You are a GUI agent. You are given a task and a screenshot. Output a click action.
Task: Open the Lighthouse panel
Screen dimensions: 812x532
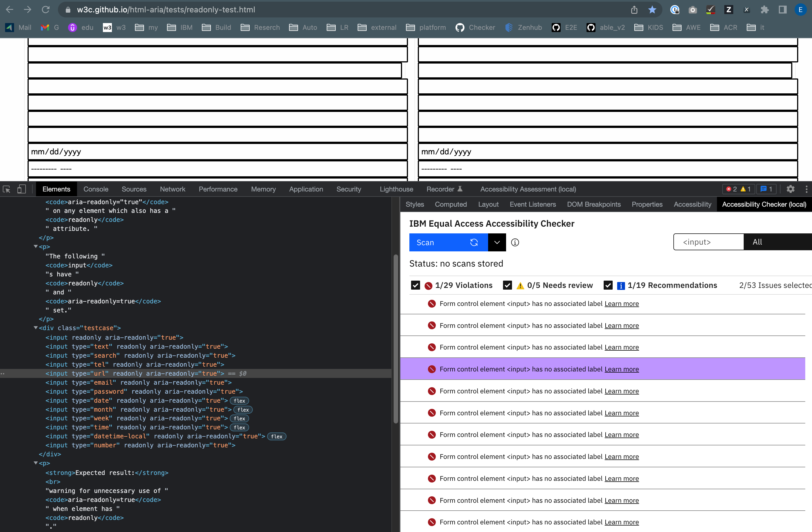[x=396, y=189]
